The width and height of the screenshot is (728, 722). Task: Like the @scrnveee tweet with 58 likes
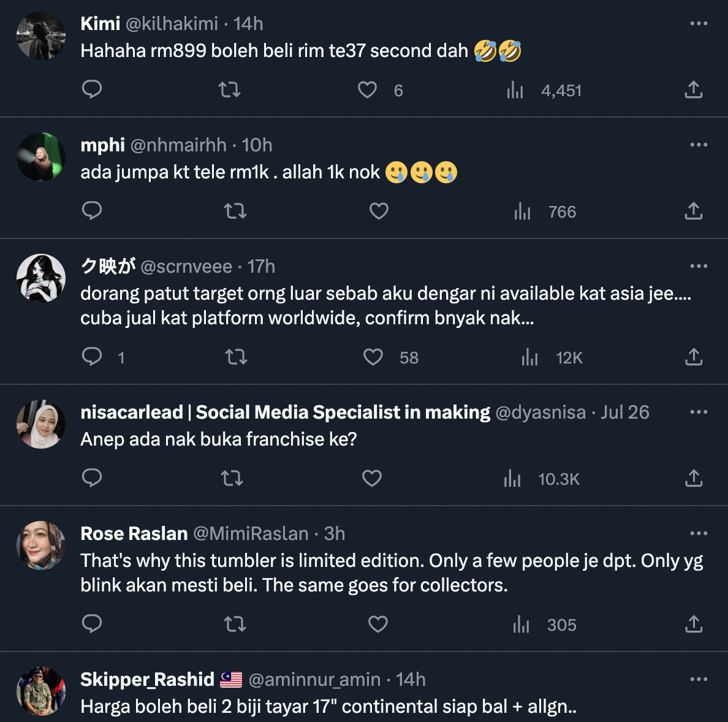373,357
